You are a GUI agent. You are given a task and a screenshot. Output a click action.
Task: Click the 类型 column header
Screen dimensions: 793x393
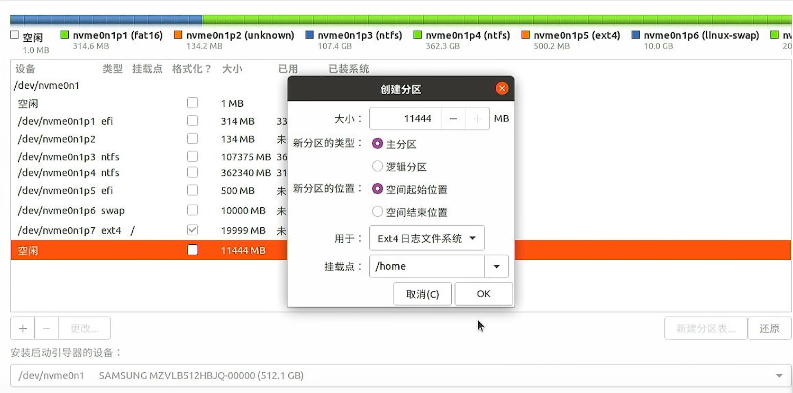(x=112, y=69)
